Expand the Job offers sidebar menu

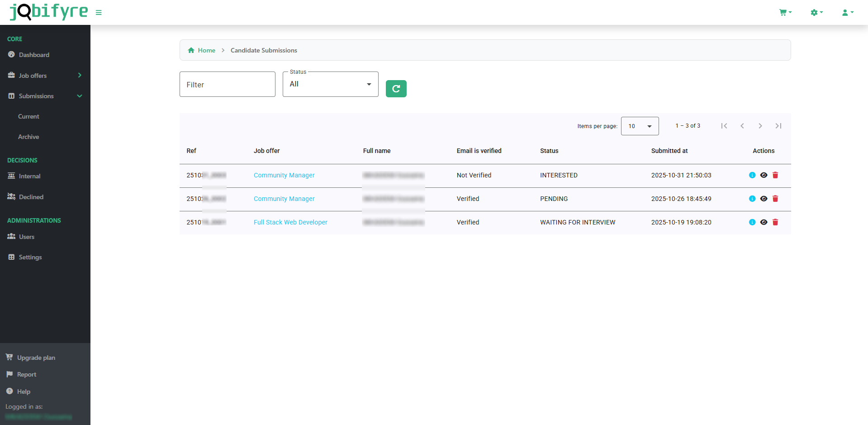pos(44,76)
